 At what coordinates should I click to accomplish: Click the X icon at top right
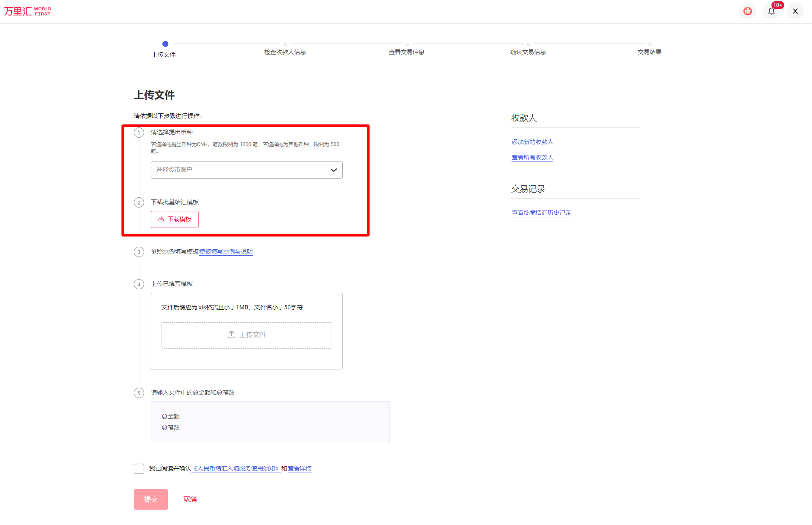click(x=795, y=11)
